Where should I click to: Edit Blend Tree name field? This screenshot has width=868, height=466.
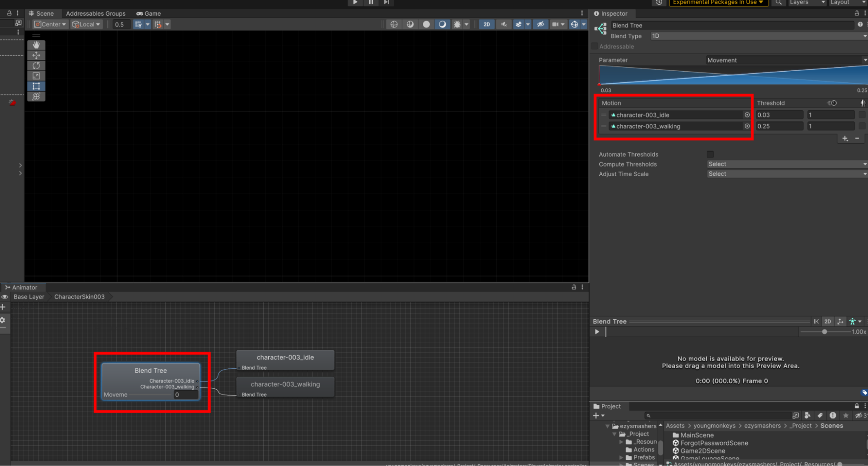coord(732,25)
